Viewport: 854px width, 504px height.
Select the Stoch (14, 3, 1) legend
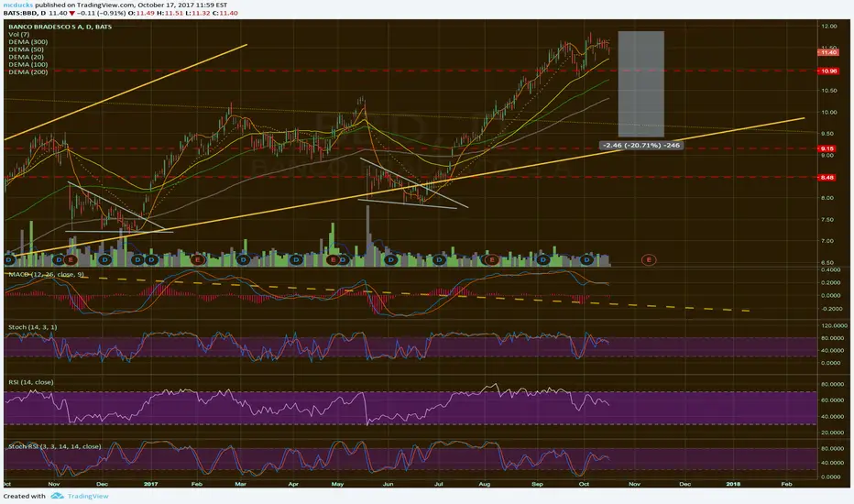33,327
